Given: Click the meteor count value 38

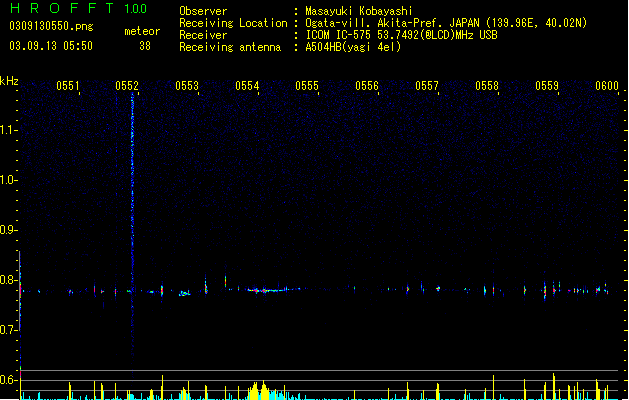Looking at the screenshot, I should click(145, 46).
